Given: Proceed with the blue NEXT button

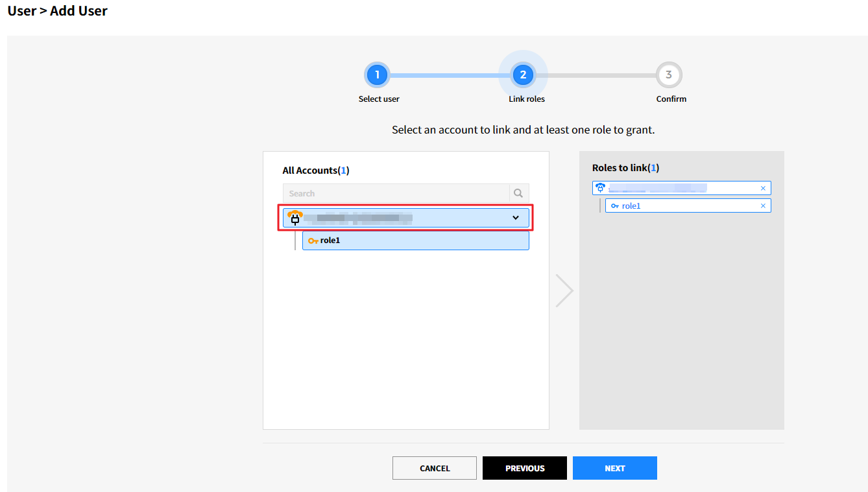Looking at the screenshot, I should click(x=614, y=468).
